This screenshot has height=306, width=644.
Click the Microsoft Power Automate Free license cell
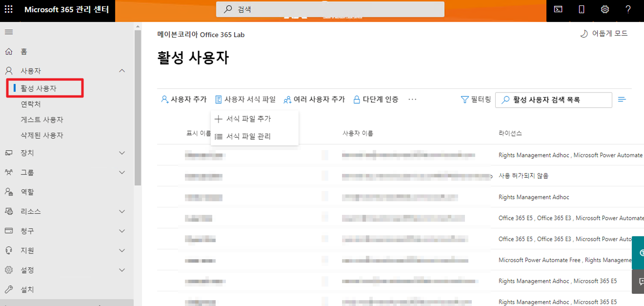click(x=540, y=260)
